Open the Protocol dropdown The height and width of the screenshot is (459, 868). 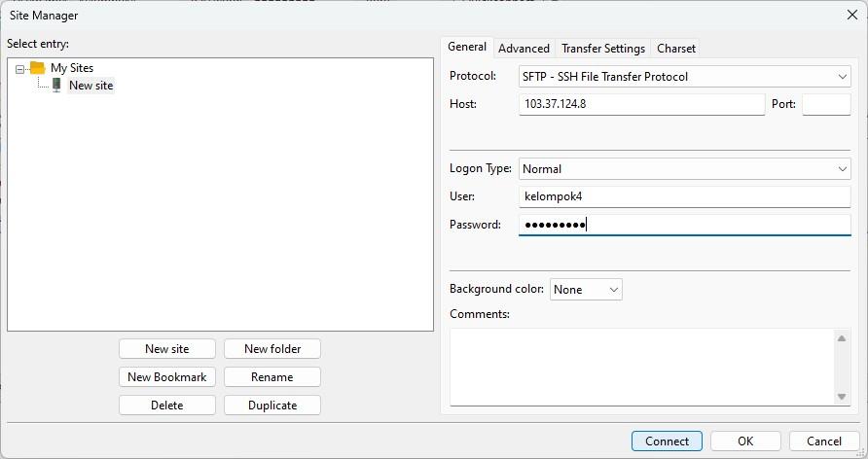(x=685, y=76)
